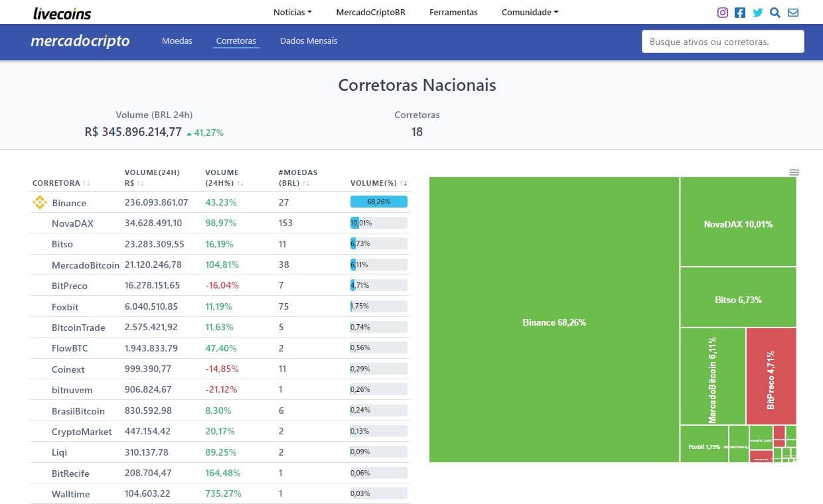Viewport: 823px width, 504px height.
Task: Click the livecoins logo
Action: 62,13
